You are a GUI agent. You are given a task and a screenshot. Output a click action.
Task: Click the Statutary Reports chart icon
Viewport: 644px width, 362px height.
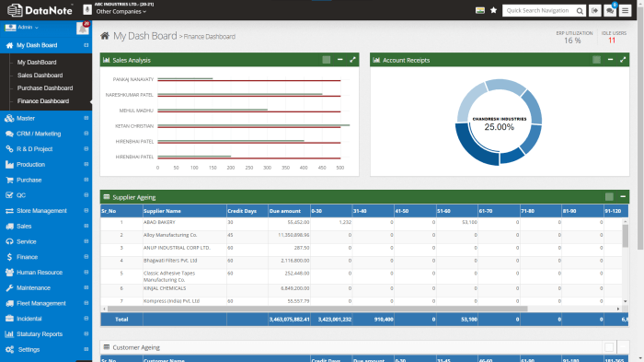click(9, 334)
